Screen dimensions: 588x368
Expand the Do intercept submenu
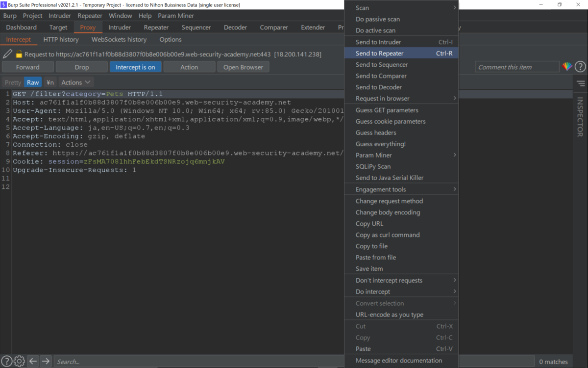click(401, 291)
